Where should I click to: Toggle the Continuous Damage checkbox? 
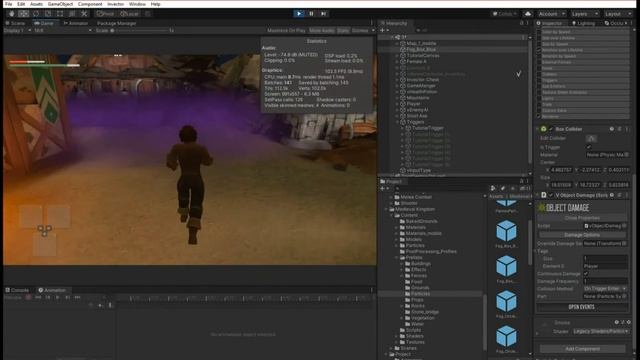coord(586,274)
